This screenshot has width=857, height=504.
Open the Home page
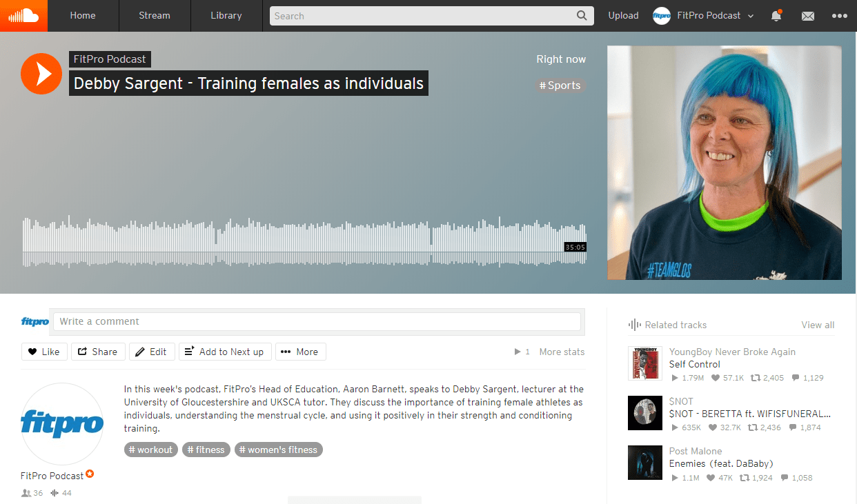[x=83, y=16]
